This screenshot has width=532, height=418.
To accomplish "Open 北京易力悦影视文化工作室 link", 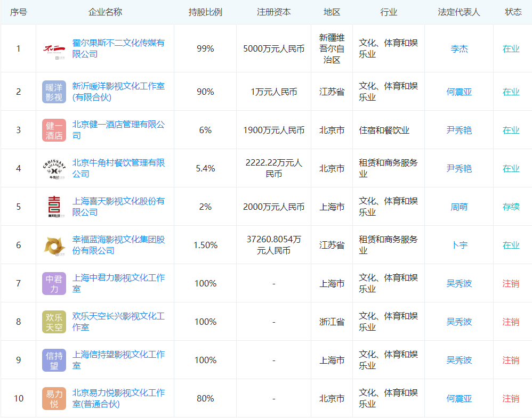I will [x=118, y=398].
